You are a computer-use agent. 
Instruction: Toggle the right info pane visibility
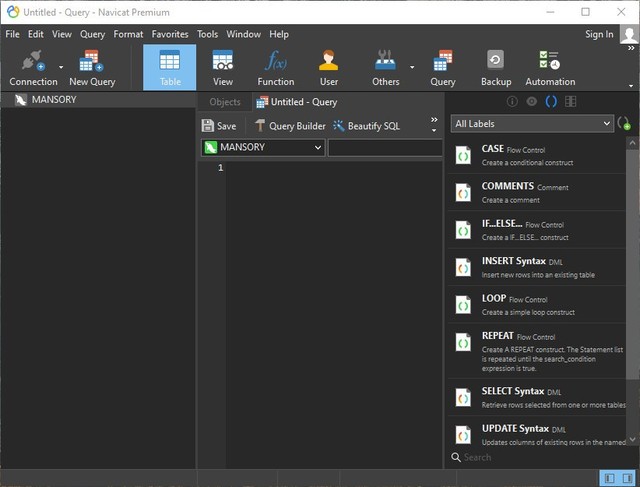[x=627, y=479]
